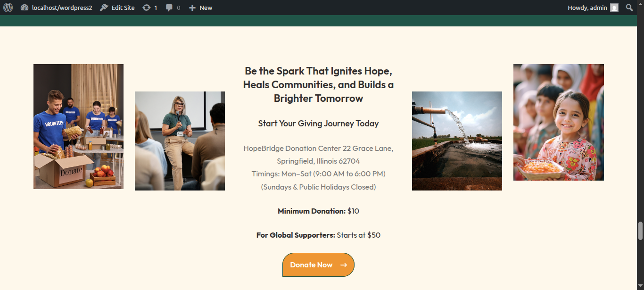Click the arrow inside Donate Now button
Image resolution: width=644 pixels, height=290 pixels.
(x=344, y=265)
